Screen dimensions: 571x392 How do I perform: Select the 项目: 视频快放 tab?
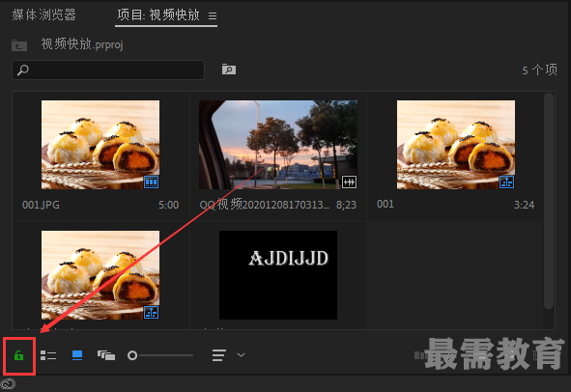click(158, 14)
